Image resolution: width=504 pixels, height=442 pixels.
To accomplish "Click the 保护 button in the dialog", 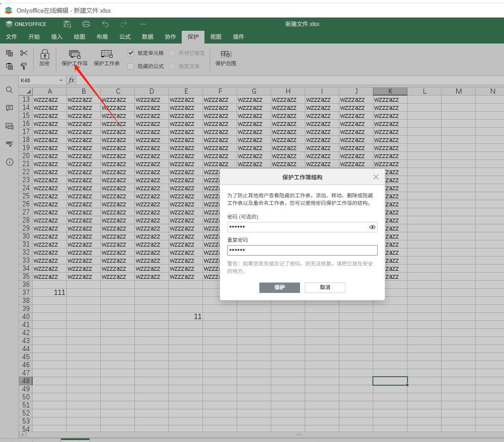I will click(280, 287).
